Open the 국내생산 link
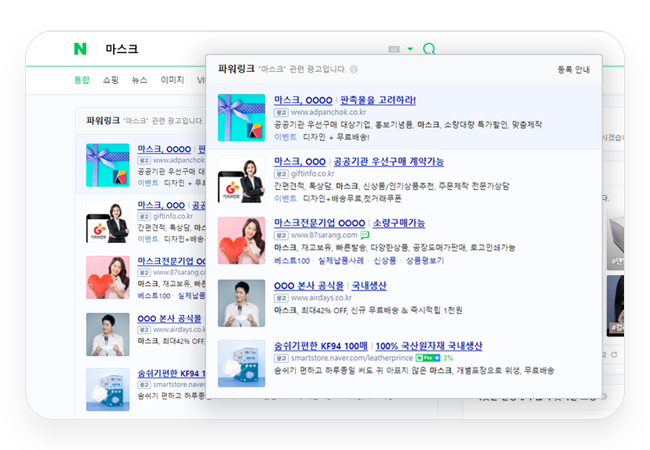The height and width of the screenshot is (450, 650). pos(369,286)
